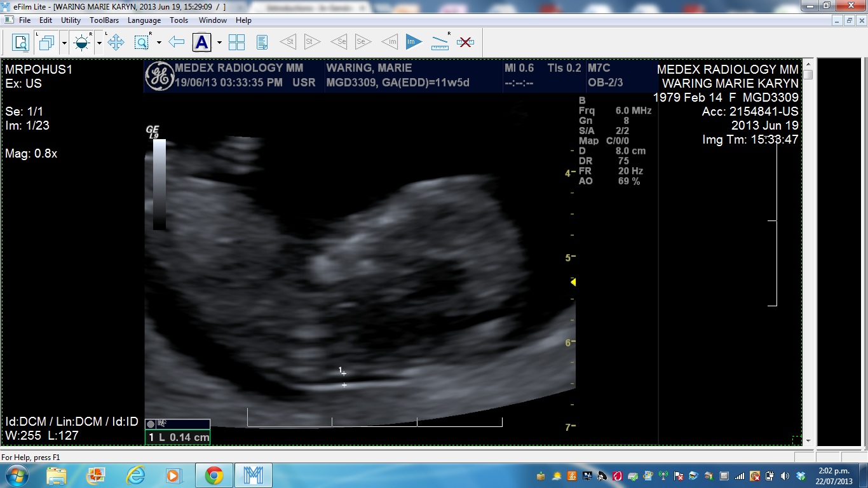Image resolution: width=868 pixels, height=488 pixels.
Task: Open the Window/Level presets dropdown arrow
Action: (x=99, y=43)
